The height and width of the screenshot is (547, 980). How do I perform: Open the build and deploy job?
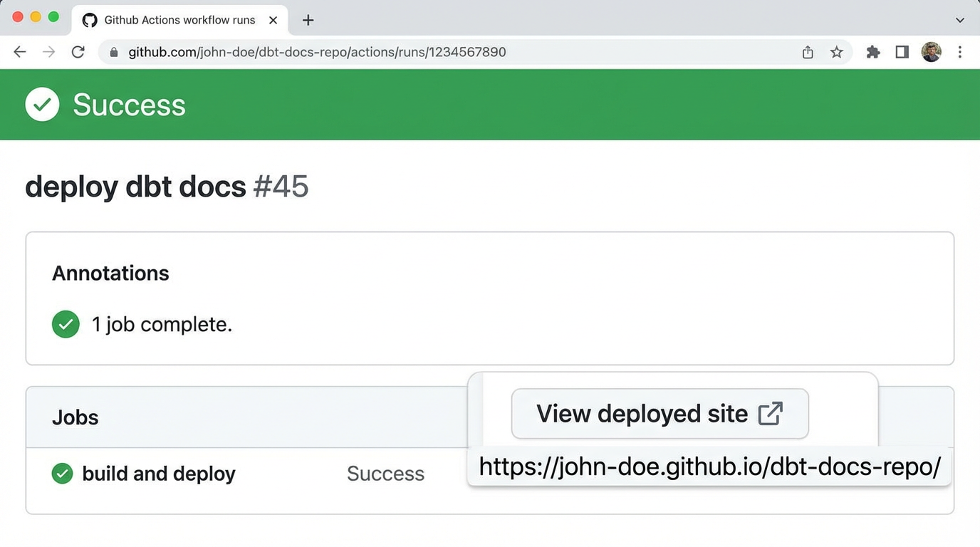tap(159, 474)
